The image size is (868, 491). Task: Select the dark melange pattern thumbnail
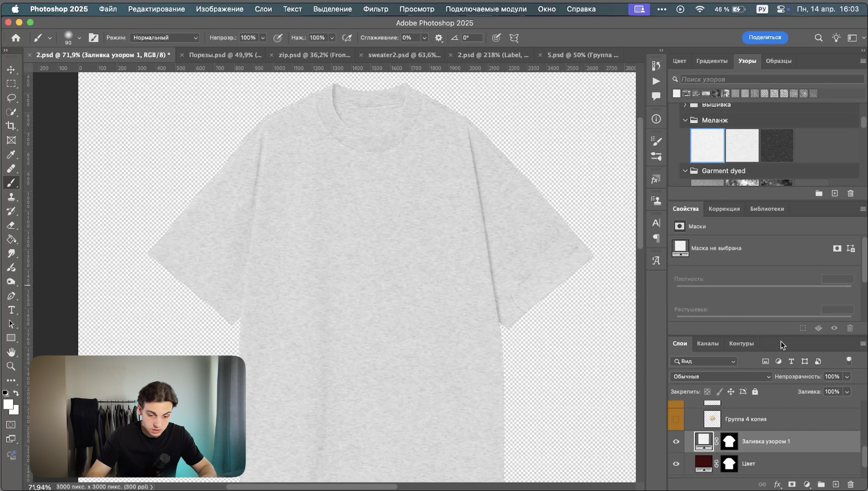click(776, 145)
